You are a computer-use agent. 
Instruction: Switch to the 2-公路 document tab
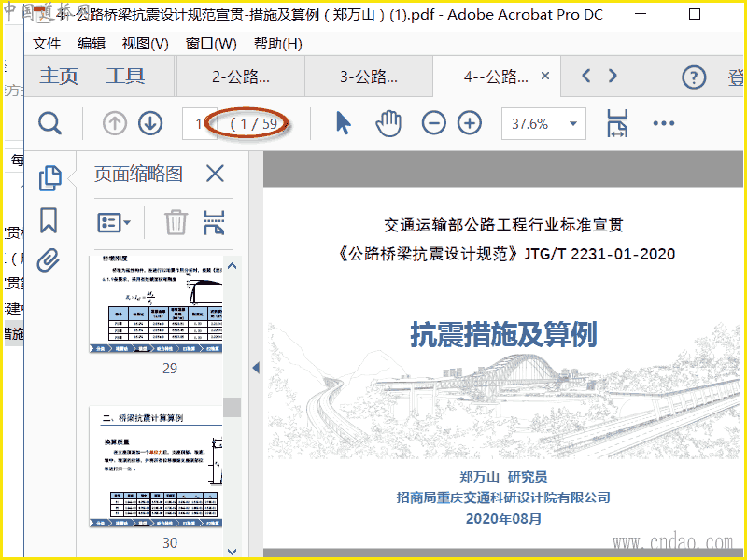point(241,77)
